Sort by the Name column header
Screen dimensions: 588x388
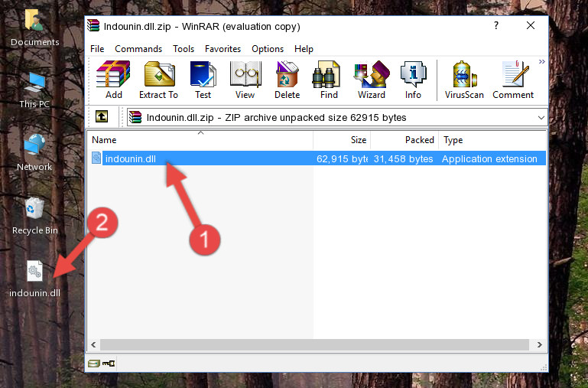pyautogui.click(x=200, y=140)
